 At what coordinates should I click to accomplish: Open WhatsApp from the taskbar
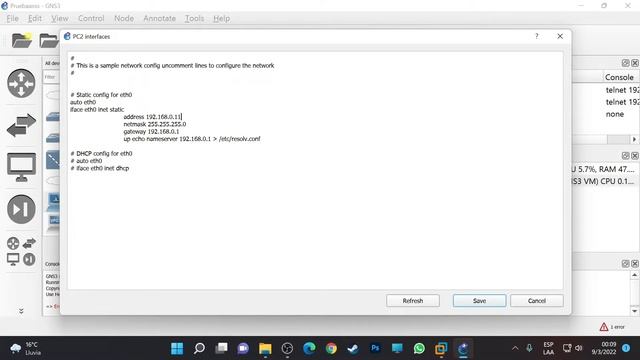[x=419, y=349]
